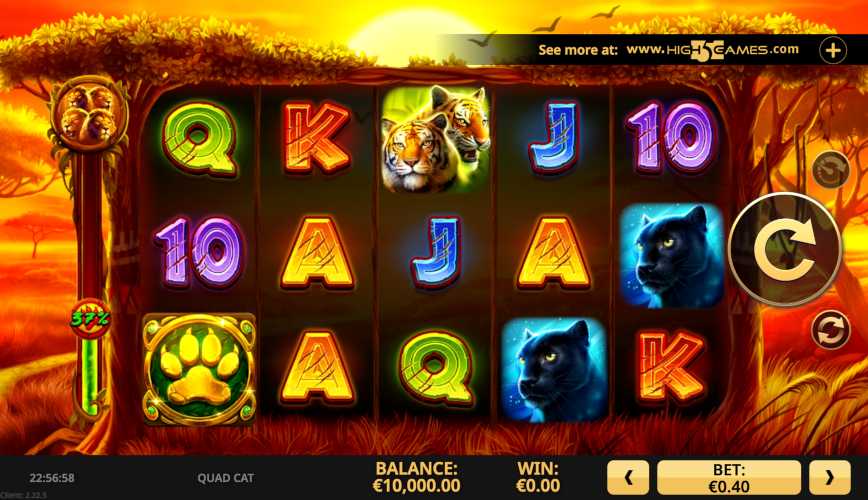Spin the reels with the large spin button
Image resolution: width=868 pixels, height=500 pixels.
coord(785,249)
